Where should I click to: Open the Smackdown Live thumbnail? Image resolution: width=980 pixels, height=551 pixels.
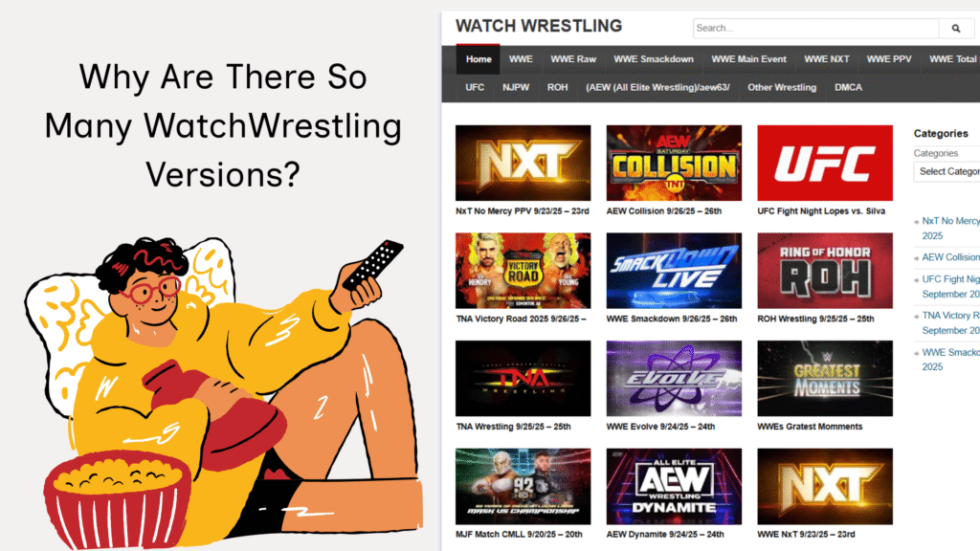point(674,271)
